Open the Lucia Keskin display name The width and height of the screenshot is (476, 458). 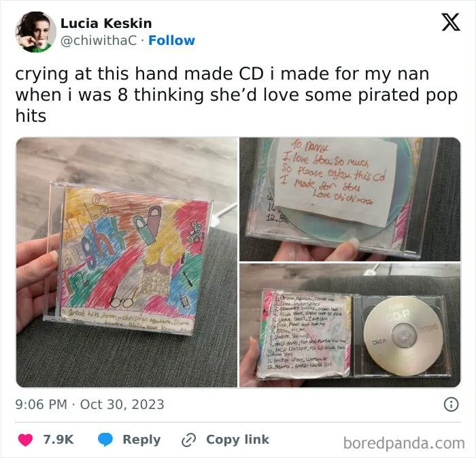106,23
